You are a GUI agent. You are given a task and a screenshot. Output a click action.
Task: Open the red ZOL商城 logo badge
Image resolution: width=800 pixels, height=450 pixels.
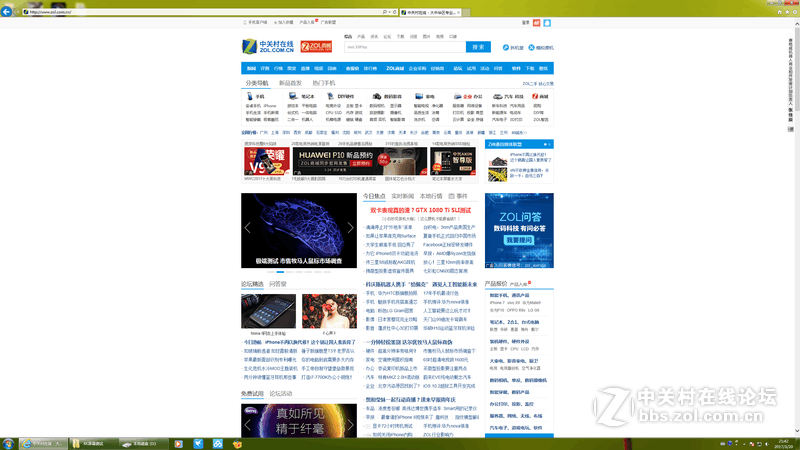pos(316,47)
